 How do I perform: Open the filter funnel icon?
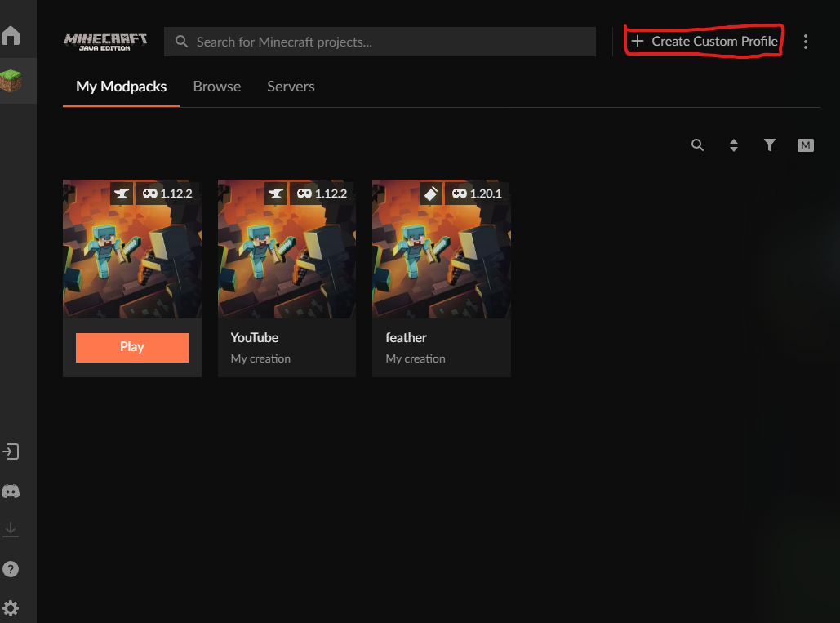coord(769,145)
